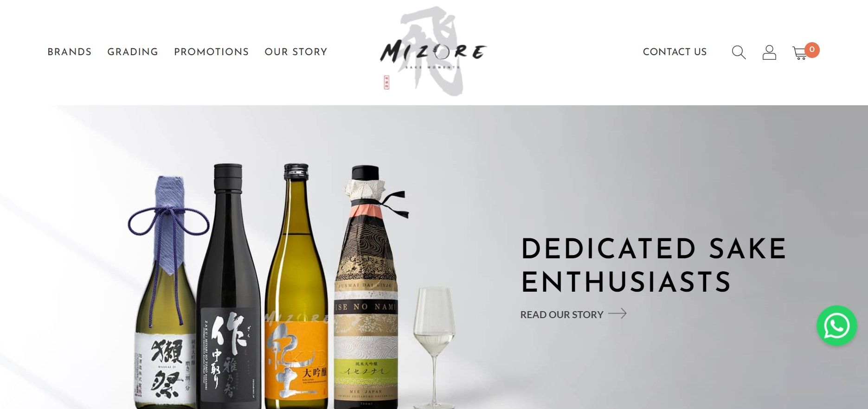Click the red seal stamp near logo
This screenshot has width=868, height=409.
point(386,82)
